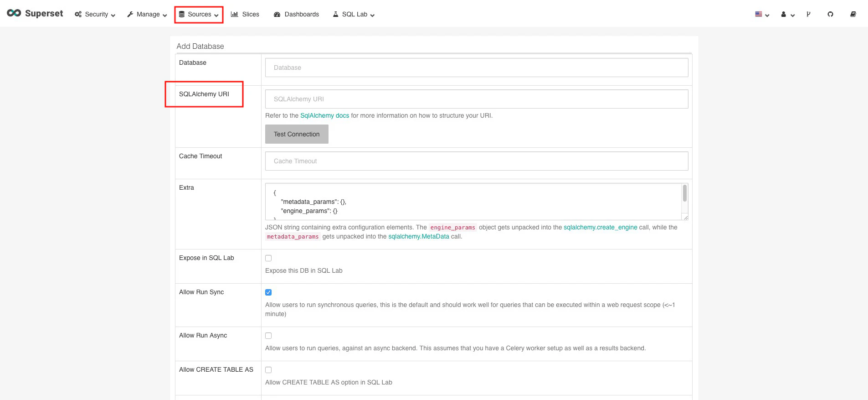868x400 pixels.
Task: Click the 'Expose in SQL Lab' row label
Action: 206,258
